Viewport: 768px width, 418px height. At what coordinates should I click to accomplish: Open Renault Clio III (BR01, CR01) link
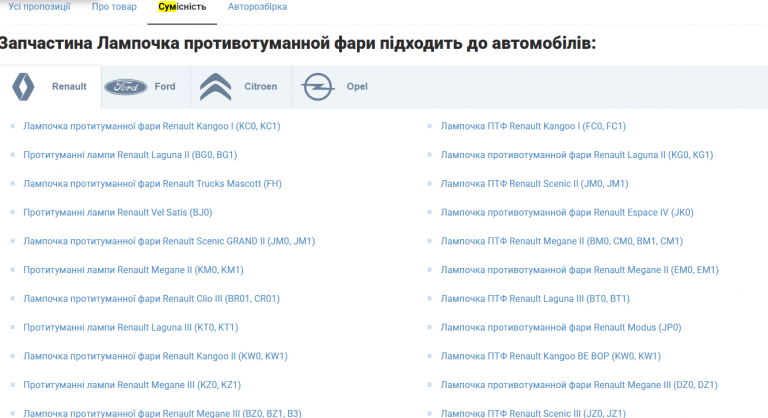[x=151, y=298]
